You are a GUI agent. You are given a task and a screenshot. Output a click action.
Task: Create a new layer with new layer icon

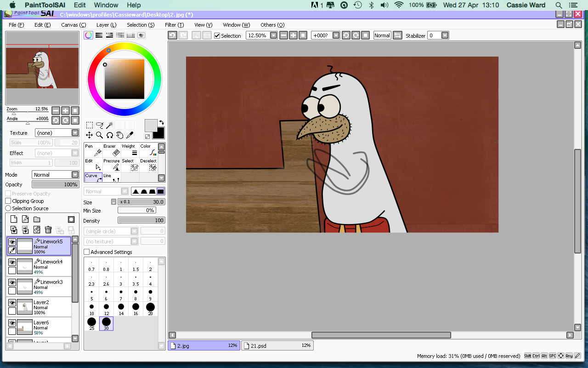click(x=13, y=219)
